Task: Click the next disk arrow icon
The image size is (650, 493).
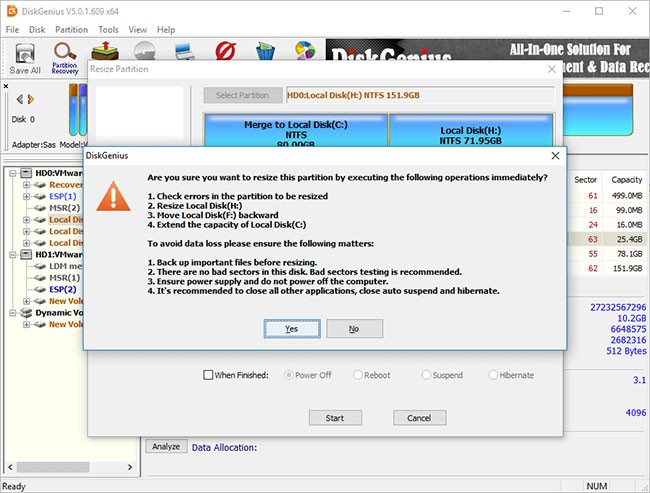Action: [x=31, y=99]
